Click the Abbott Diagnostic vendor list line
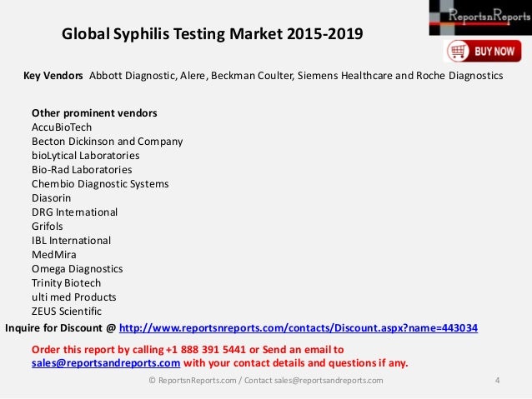532x399 pixels. (x=296, y=75)
